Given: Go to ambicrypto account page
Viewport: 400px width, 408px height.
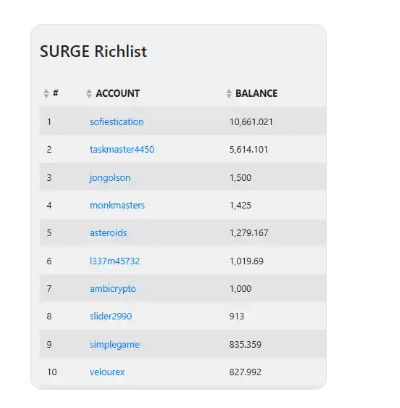Looking at the screenshot, I should [113, 289].
